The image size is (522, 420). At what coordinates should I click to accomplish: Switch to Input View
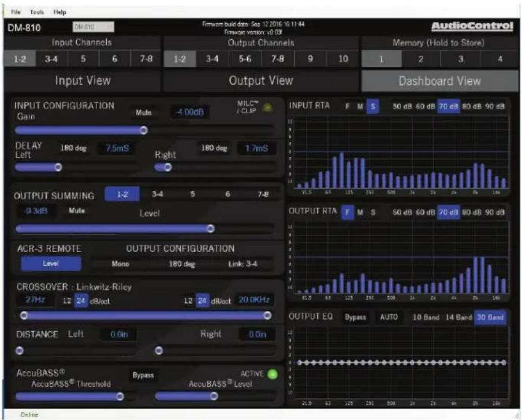coord(83,80)
